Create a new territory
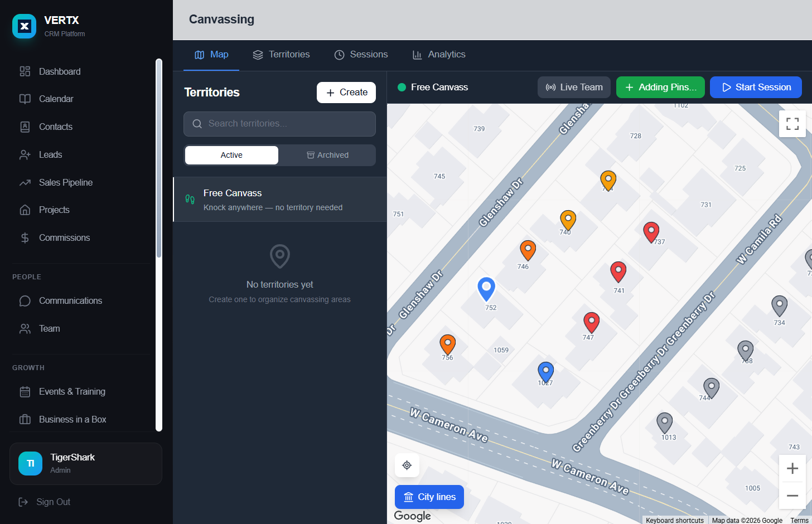This screenshot has height=524, width=812. coord(346,93)
